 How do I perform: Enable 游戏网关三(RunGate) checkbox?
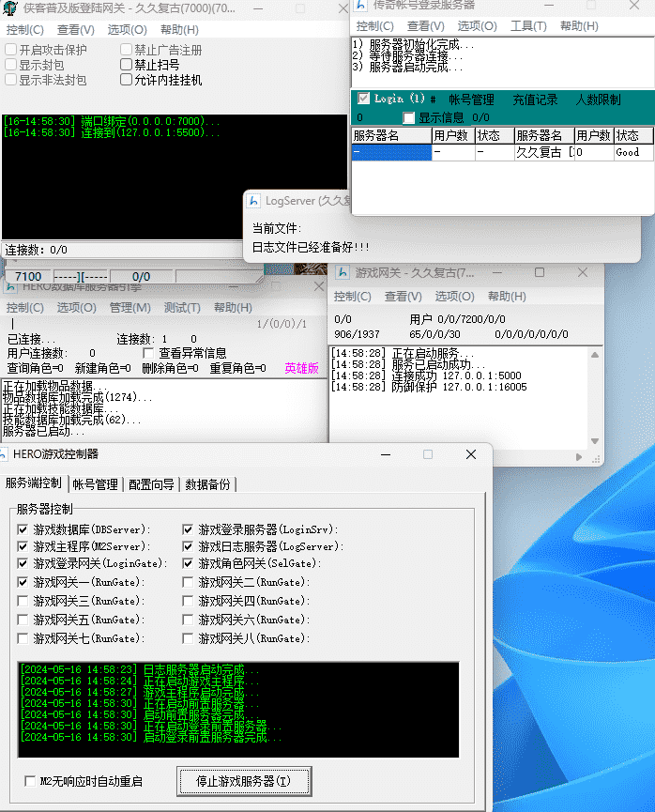[23, 601]
